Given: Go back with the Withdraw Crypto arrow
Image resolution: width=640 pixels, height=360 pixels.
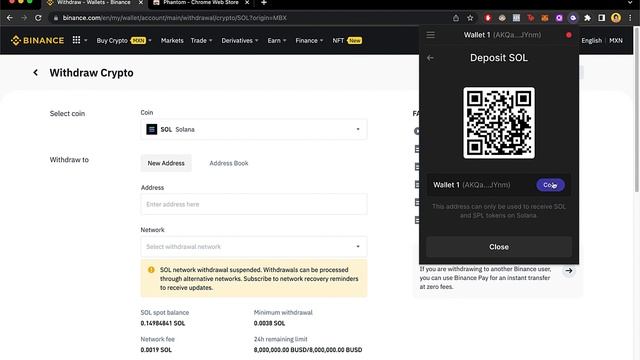Looking at the screenshot, I should pyautogui.click(x=36, y=73).
